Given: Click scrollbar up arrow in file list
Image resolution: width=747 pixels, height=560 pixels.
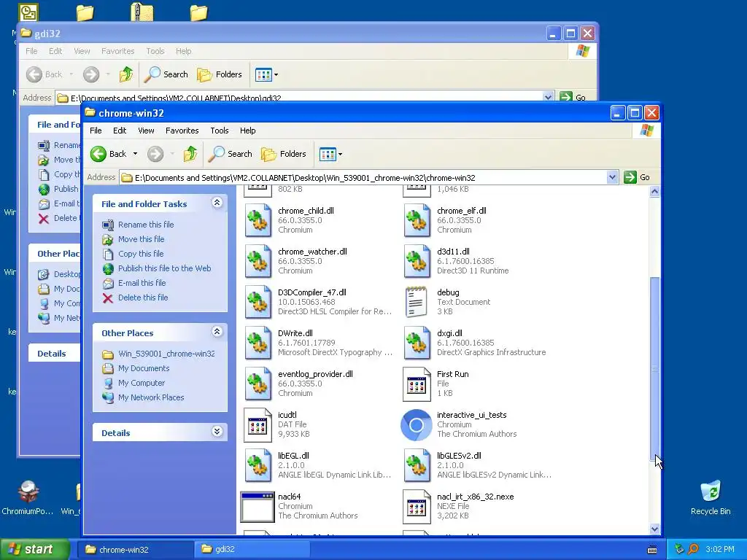Looking at the screenshot, I should (654, 192).
